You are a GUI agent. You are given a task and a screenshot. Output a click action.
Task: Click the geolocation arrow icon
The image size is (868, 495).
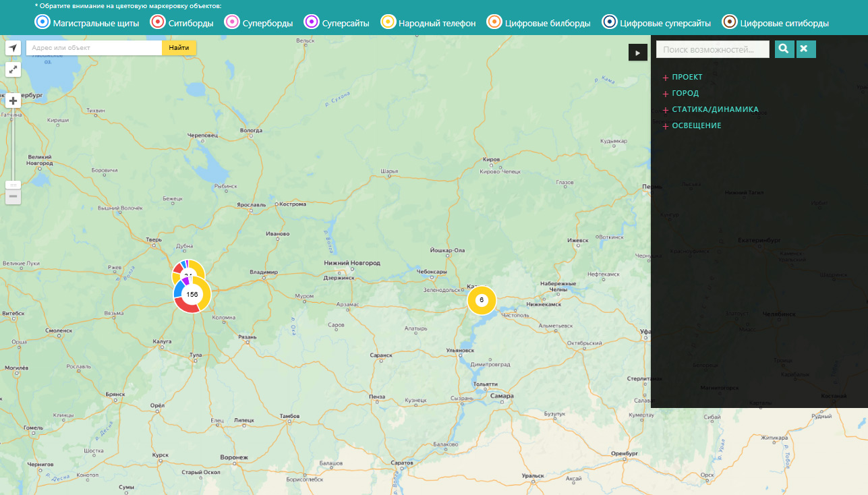pyautogui.click(x=13, y=48)
